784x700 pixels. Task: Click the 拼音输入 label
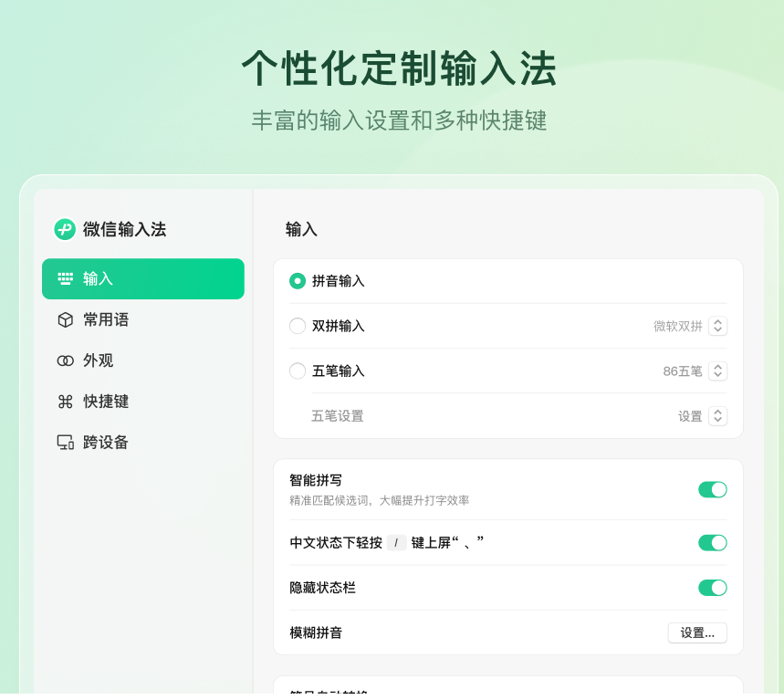coord(338,281)
